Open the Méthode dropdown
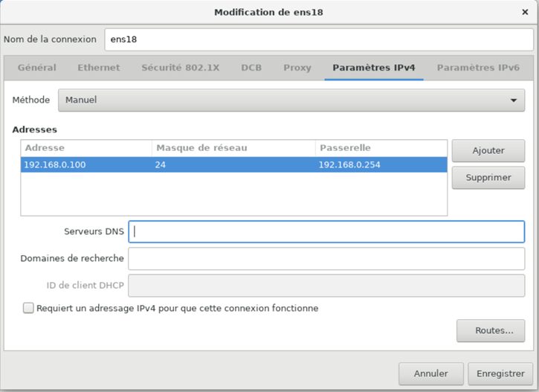 [291, 100]
